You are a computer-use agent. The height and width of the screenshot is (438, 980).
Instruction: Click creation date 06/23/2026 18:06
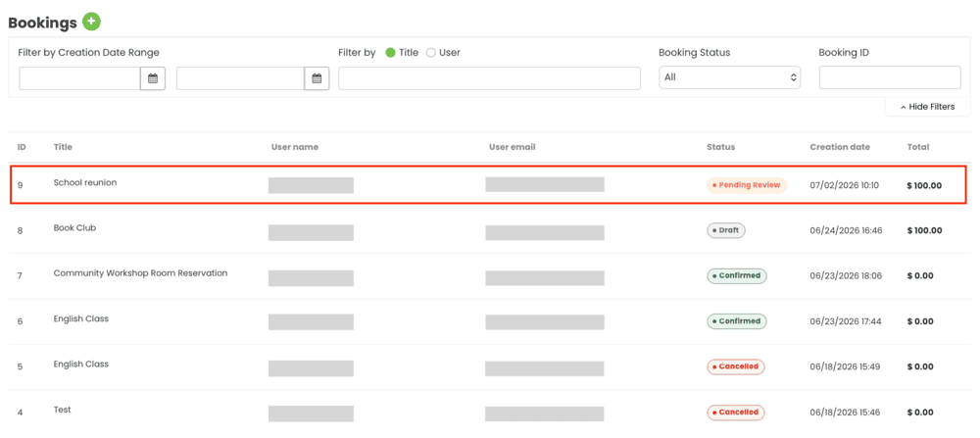pyautogui.click(x=847, y=276)
